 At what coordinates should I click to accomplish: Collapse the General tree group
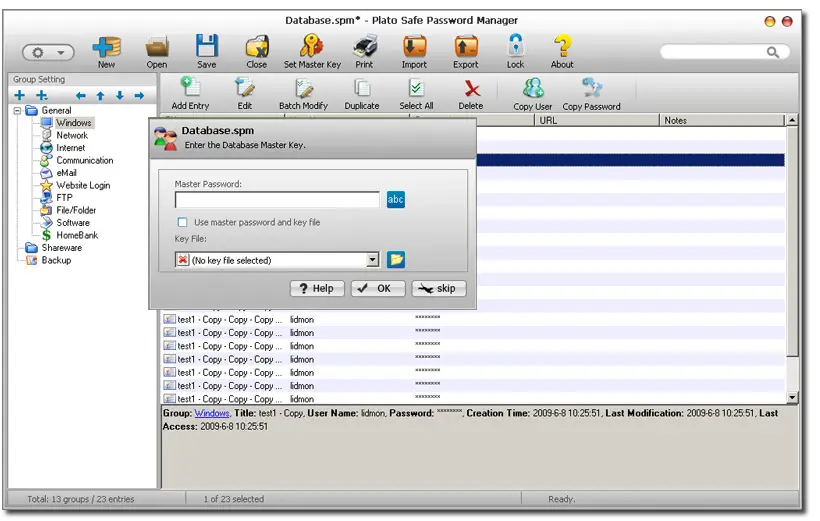click(x=17, y=110)
